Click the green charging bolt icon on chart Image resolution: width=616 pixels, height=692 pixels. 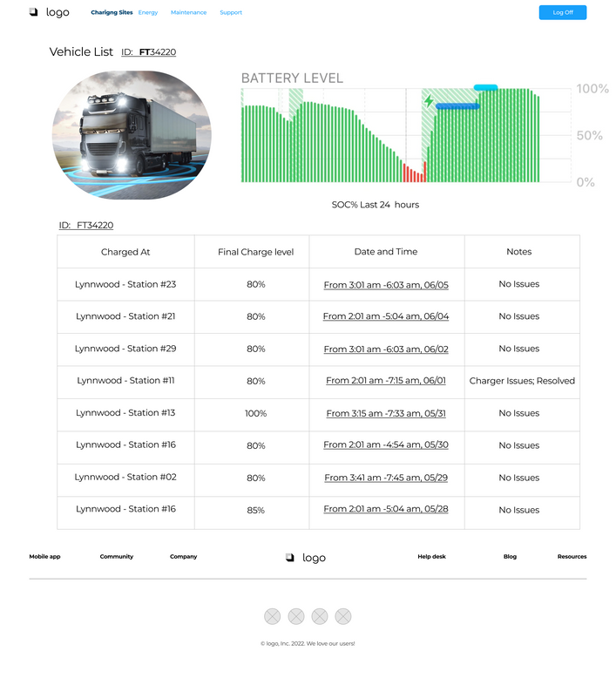[429, 101]
